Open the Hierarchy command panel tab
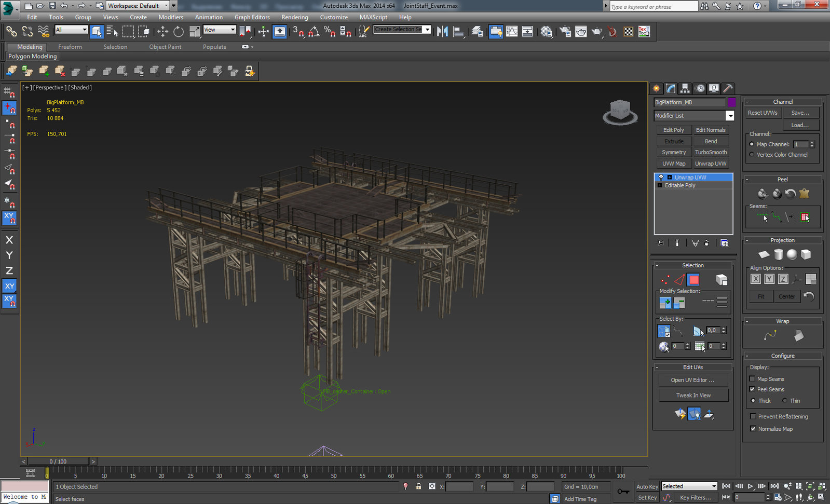The height and width of the screenshot is (504, 830). tap(685, 88)
